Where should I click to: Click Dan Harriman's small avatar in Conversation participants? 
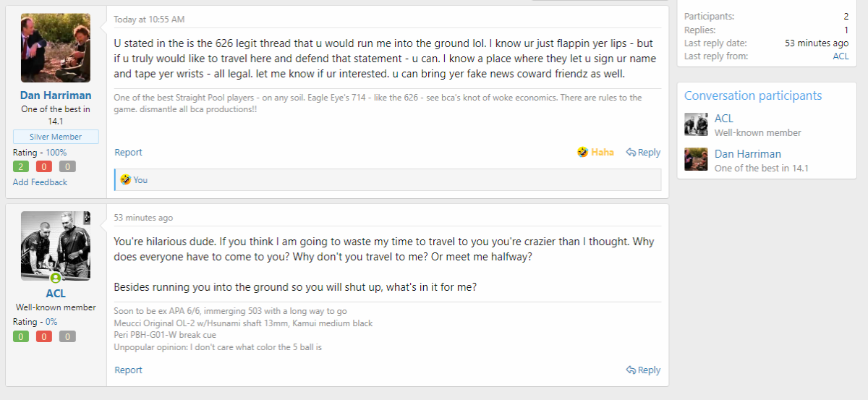[x=696, y=159]
